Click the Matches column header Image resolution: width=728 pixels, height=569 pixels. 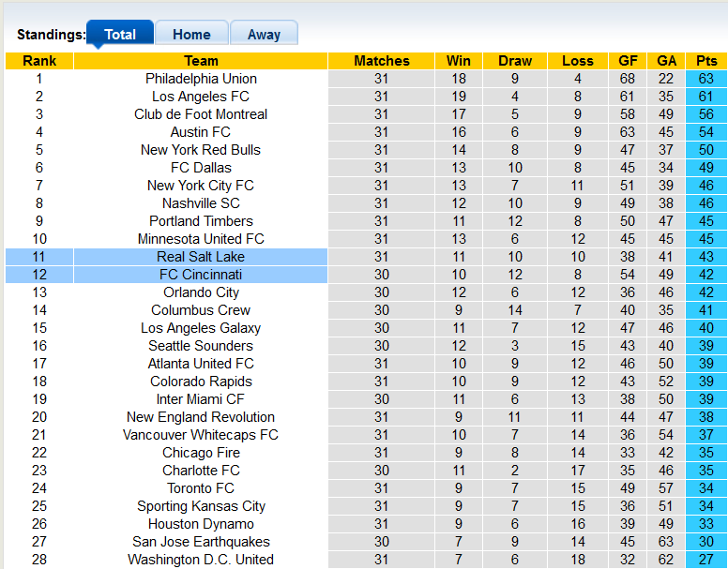tap(382, 61)
